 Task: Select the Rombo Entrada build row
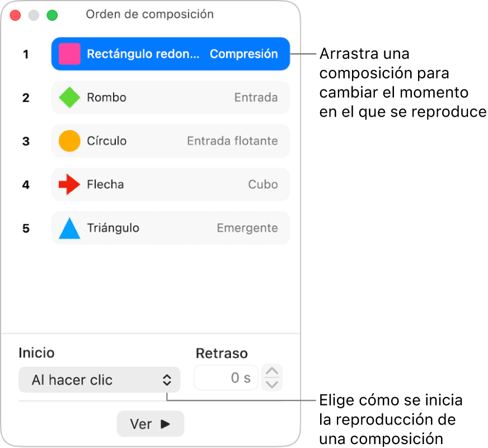171,97
